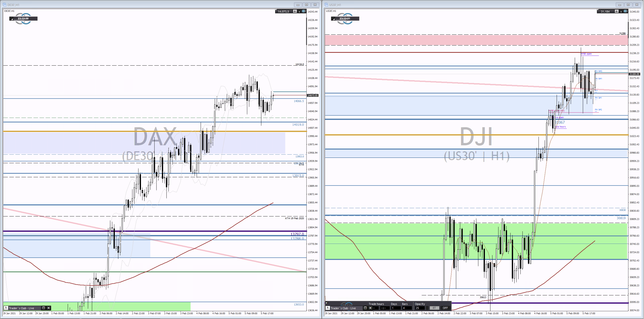Click the Trade hours end time field

pyautogui.click(x=385, y=308)
